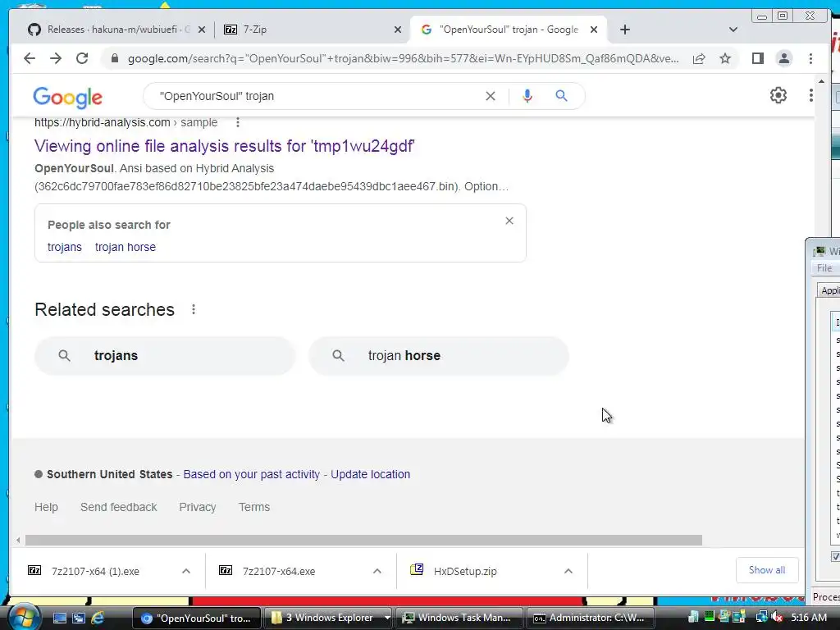This screenshot has width=840, height=630.
Task: Submit search with the magnifier icon
Action: coord(561,96)
